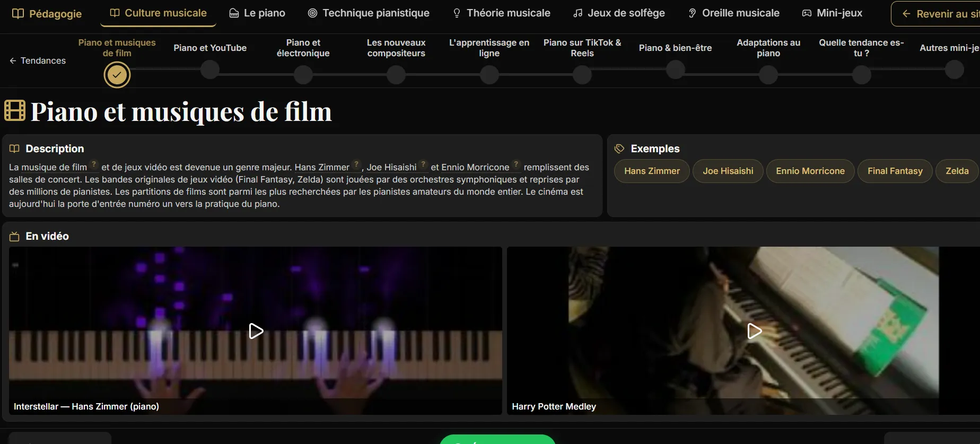
Task: Click the book icon beside Pédagogie
Action: (x=18, y=13)
